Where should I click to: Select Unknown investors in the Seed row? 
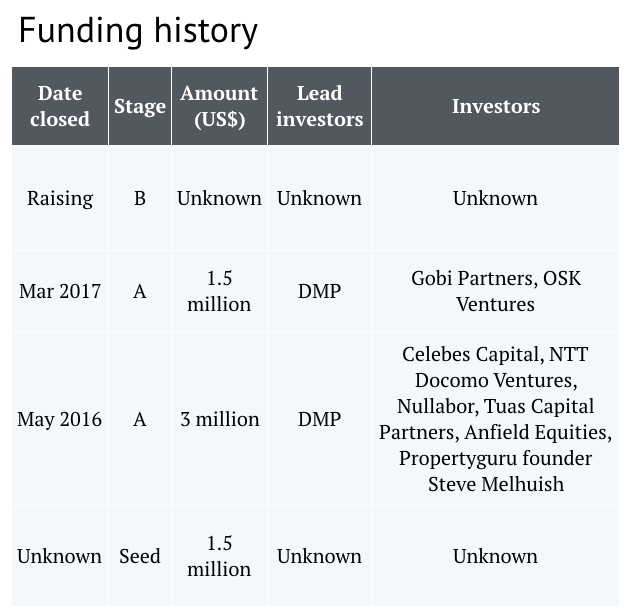pyautogui.click(x=495, y=556)
